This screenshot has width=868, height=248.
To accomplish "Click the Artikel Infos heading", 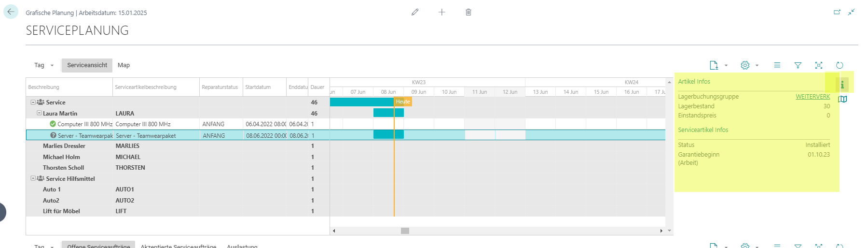I will [x=694, y=82].
